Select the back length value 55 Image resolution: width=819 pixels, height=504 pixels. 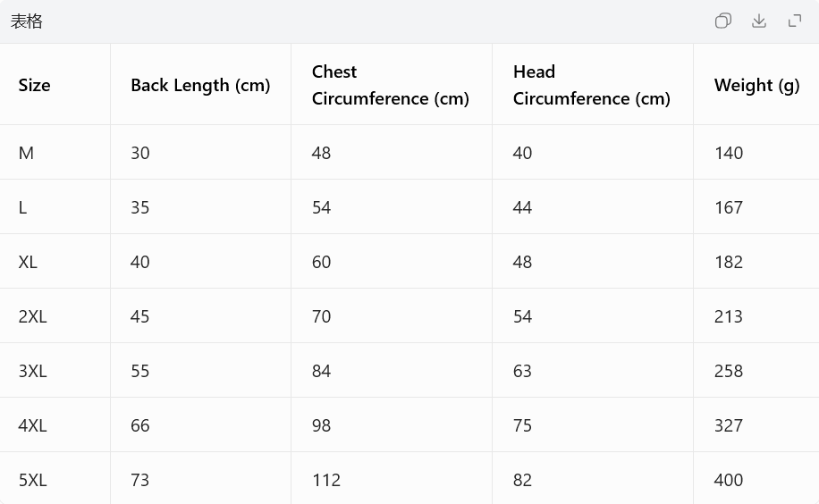(x=140, y=371)
